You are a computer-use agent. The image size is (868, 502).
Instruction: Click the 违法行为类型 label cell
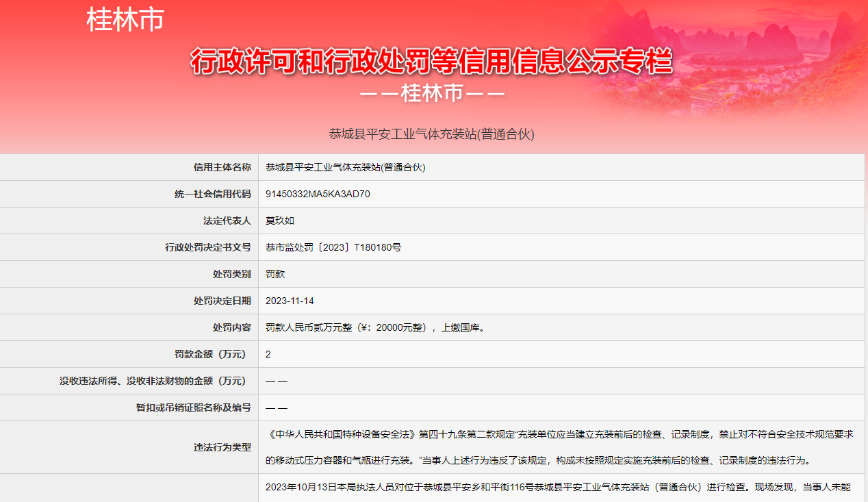tap(222, 447)
